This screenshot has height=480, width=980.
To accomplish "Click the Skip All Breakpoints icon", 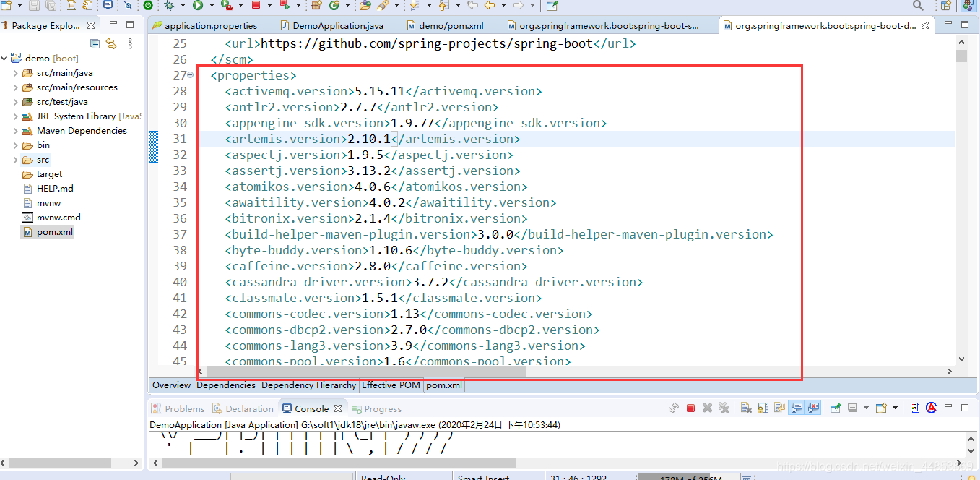I will tap(128, 5).
